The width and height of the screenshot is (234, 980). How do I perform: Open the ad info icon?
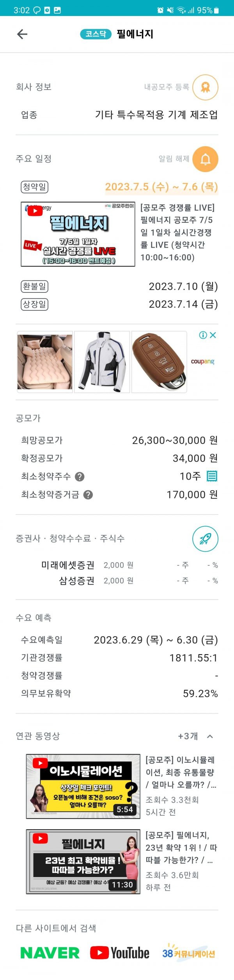tap(203, 335)
